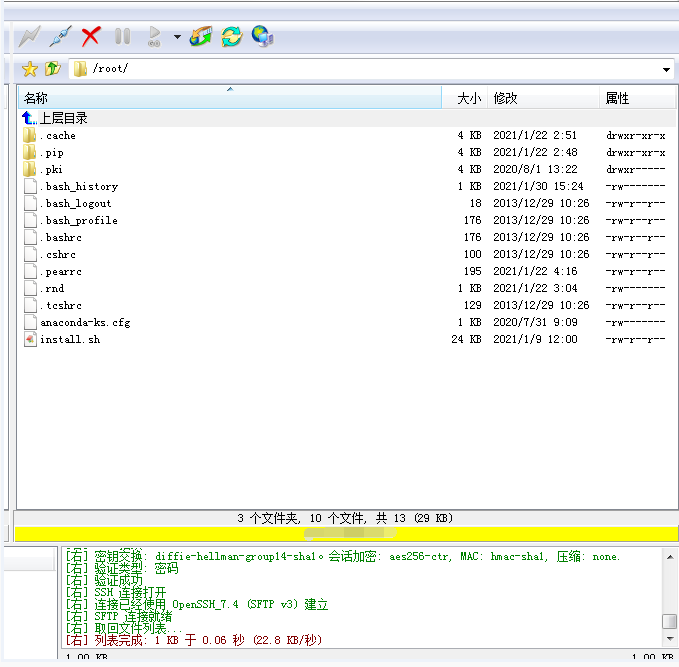Click the log panel scroll down arrow

pos(669,640)
